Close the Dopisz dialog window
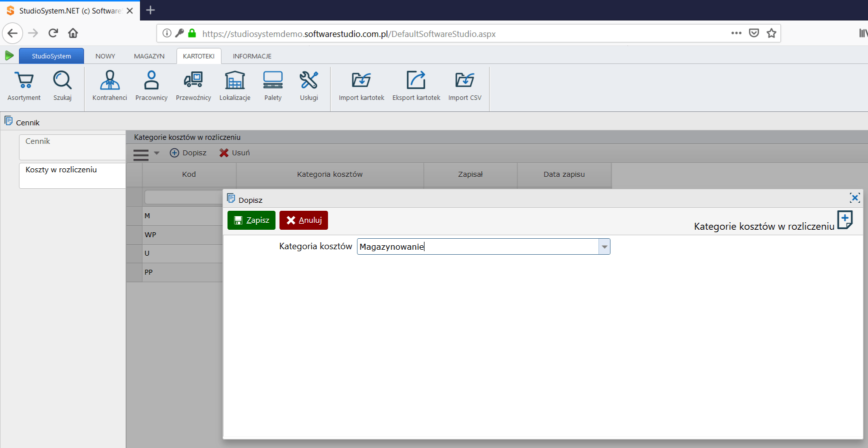Viewport: 868px width, 448px height. coord(855,198)
